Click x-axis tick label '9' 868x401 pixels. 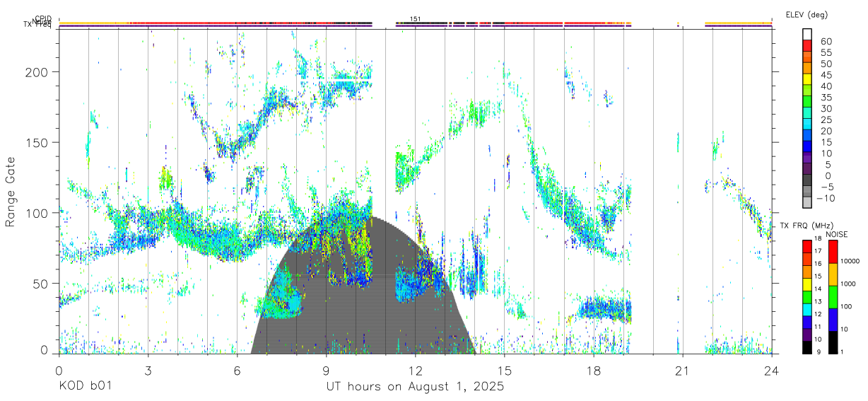pyautogui.click(x=326, y=370)
